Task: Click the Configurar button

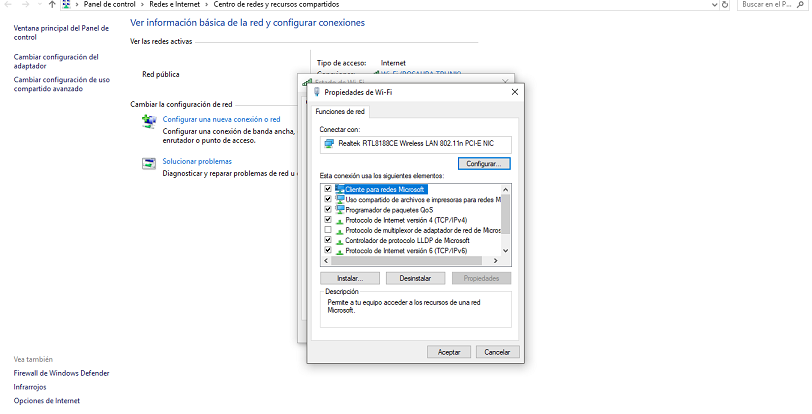Action: tap(484, 164)
